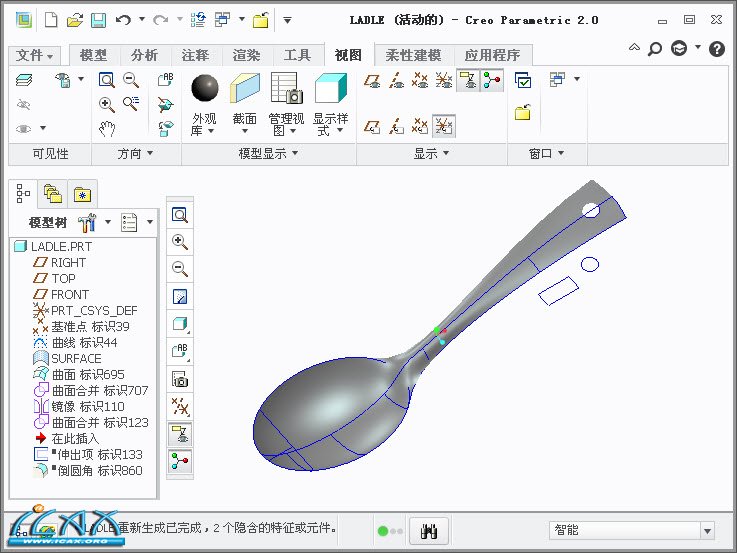Click the Close window icon in quick access toolbar

tap(261, 20)
